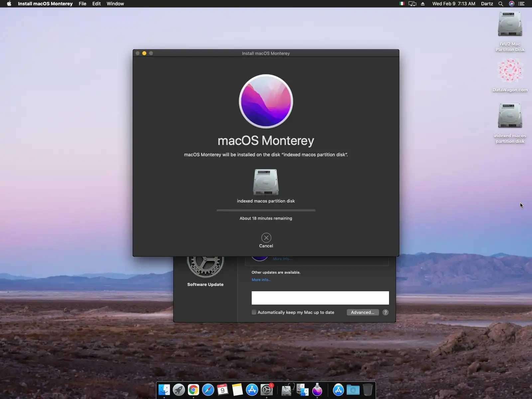Open More info link under Other updates
Screen dimensions: 532x399
click(x=261, y=280)
